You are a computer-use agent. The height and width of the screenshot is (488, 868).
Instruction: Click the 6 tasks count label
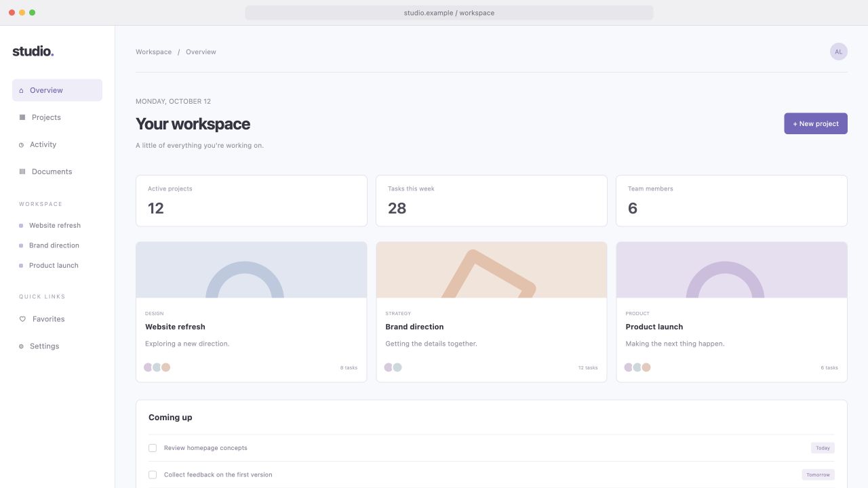[829, 368]
